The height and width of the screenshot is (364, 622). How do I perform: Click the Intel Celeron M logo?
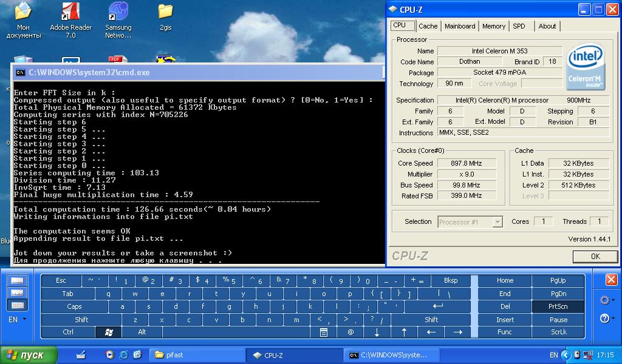click(x=586, y=67)
